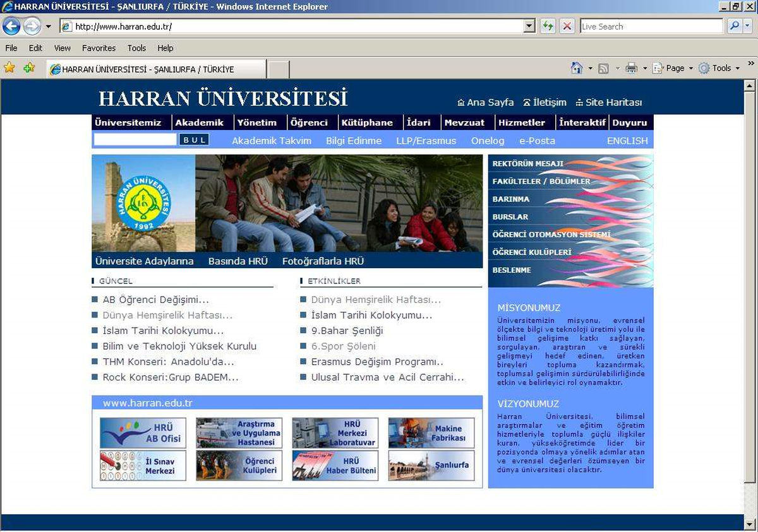Open the File menu
The width and height of the screenshot is (758, 532).
[x=11, y=48]
